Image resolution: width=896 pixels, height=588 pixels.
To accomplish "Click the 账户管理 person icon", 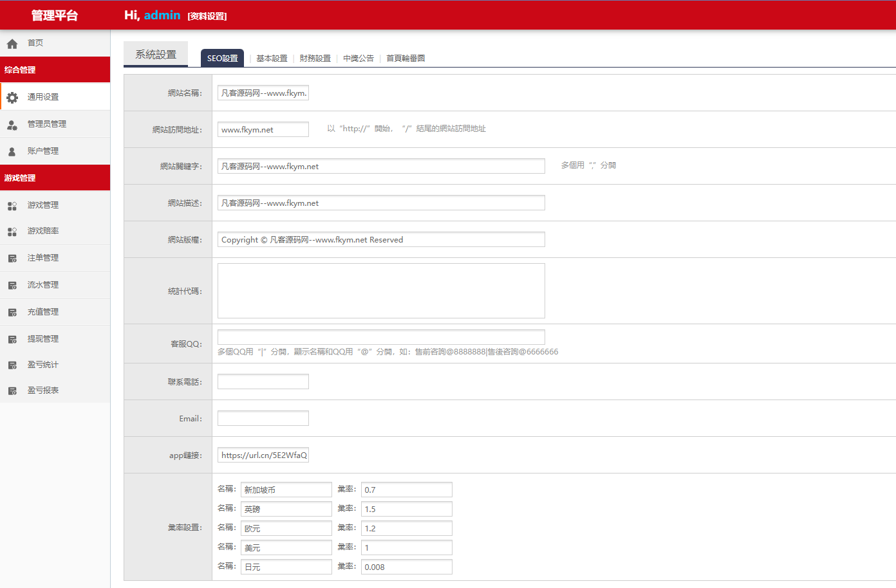I will (x=12, y=152).
